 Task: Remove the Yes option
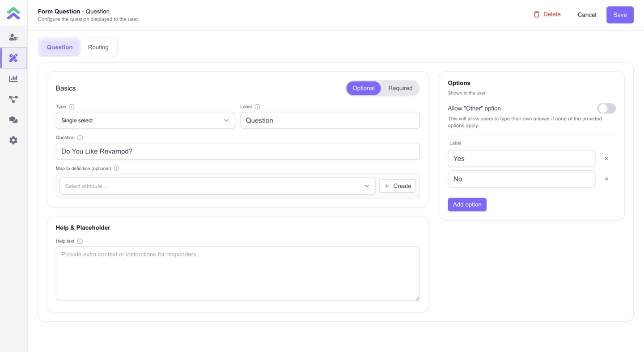606,159
